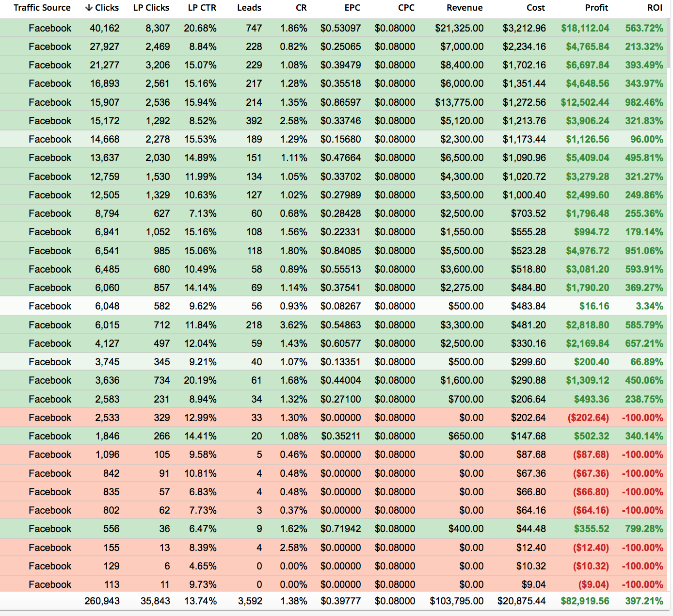The image size is (673, 616).
Task: Click the ROI value 563.72%
Action: (644, 28)
